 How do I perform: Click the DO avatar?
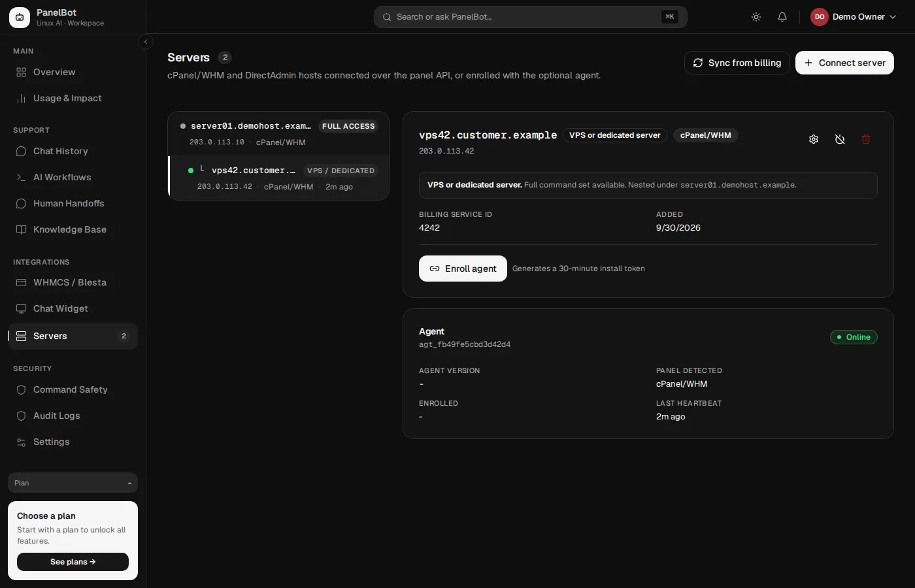point(820,17)
